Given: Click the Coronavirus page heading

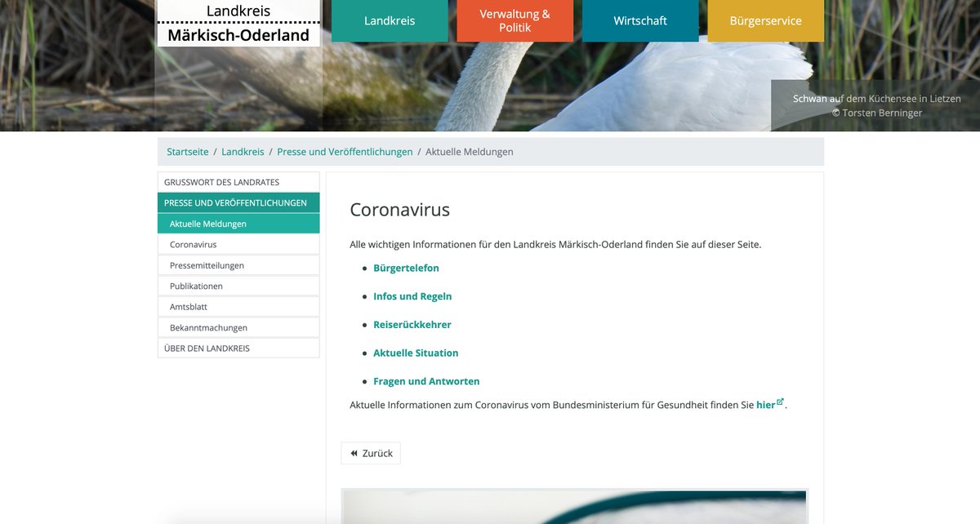Looking at the screenshot, I should pos(400,210).
